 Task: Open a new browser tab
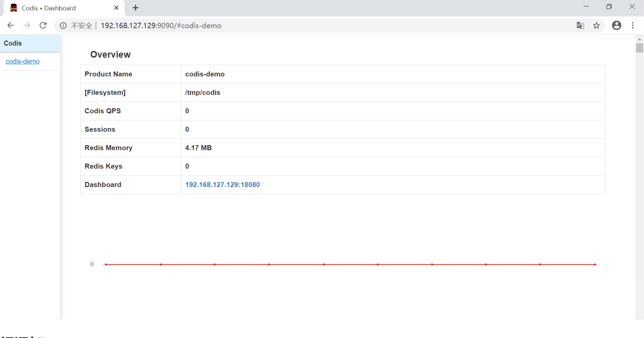click(135, 8)
